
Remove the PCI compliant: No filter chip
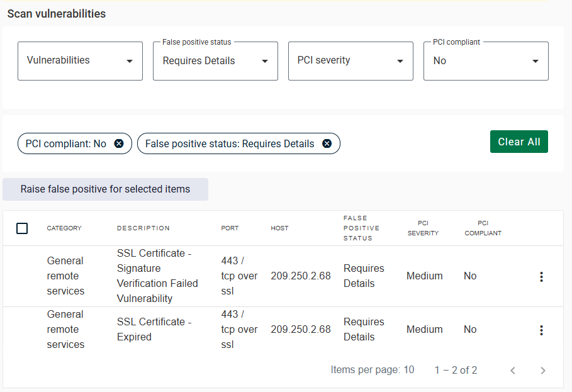[119, 143]
